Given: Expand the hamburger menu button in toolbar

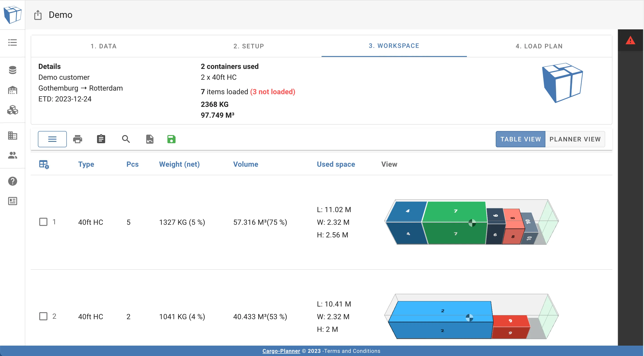Looking at the screenshot, I should point(52,139).
